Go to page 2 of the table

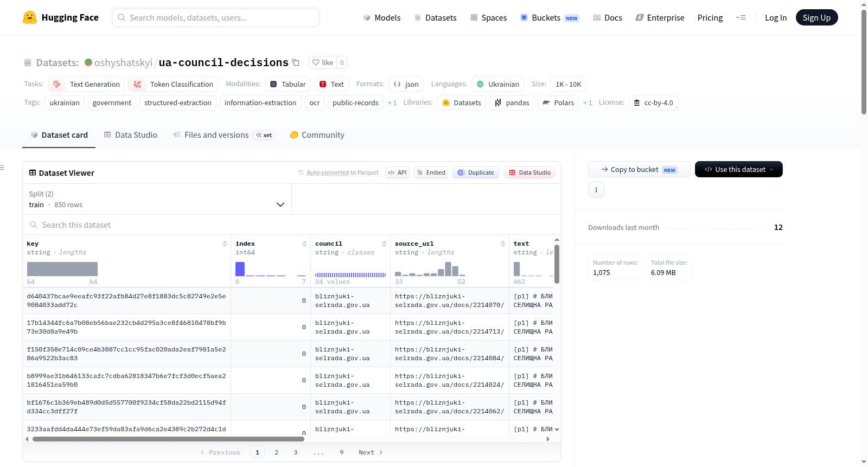click(x=277, y=452)
